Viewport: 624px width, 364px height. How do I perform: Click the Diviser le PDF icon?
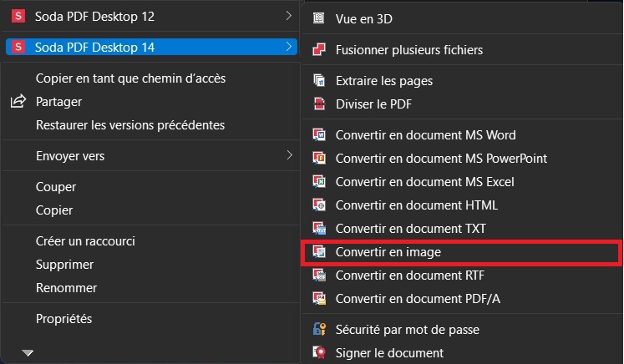319,104
